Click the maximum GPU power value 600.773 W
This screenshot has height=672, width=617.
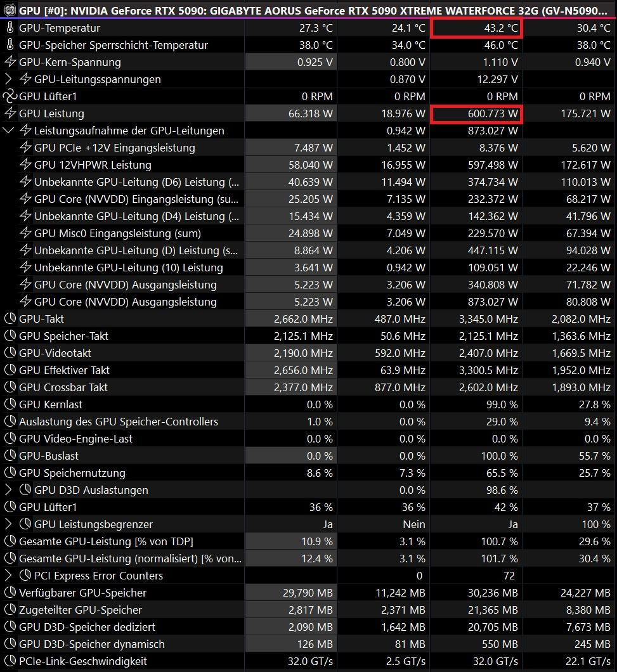493,113
